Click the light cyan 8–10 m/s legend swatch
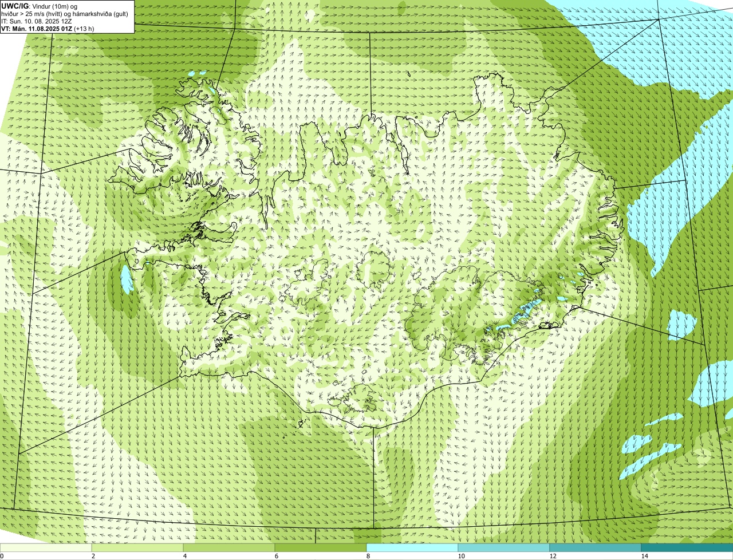733x560 pixels. click(412, 548)
